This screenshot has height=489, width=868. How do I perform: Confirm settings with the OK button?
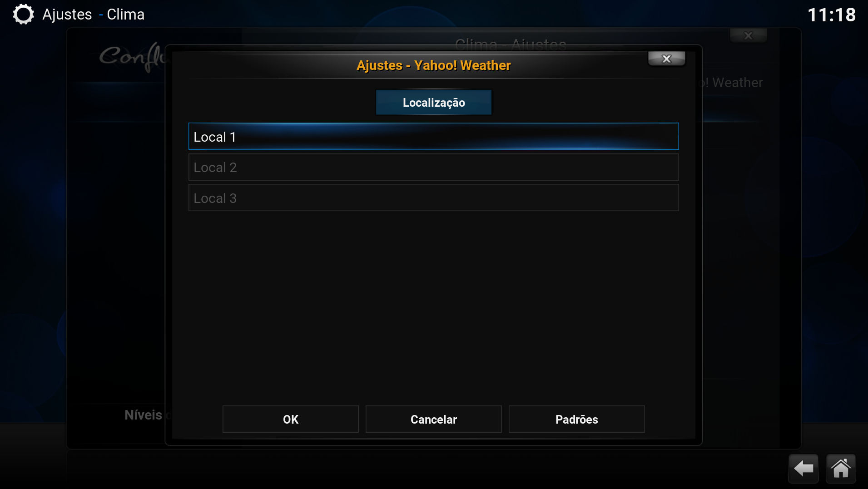291,419
